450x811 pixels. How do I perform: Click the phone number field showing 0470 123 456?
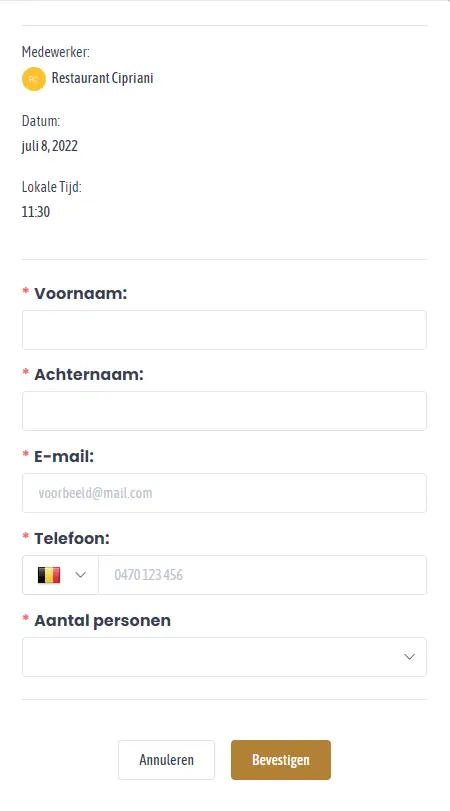click(262, 575)
